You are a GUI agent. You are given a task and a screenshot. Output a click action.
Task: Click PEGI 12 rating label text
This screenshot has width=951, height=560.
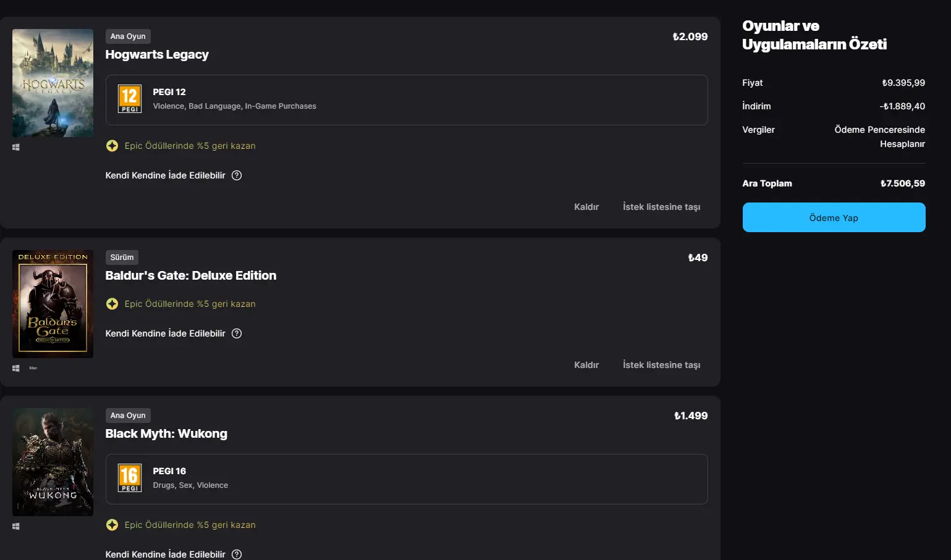point(169,92)
